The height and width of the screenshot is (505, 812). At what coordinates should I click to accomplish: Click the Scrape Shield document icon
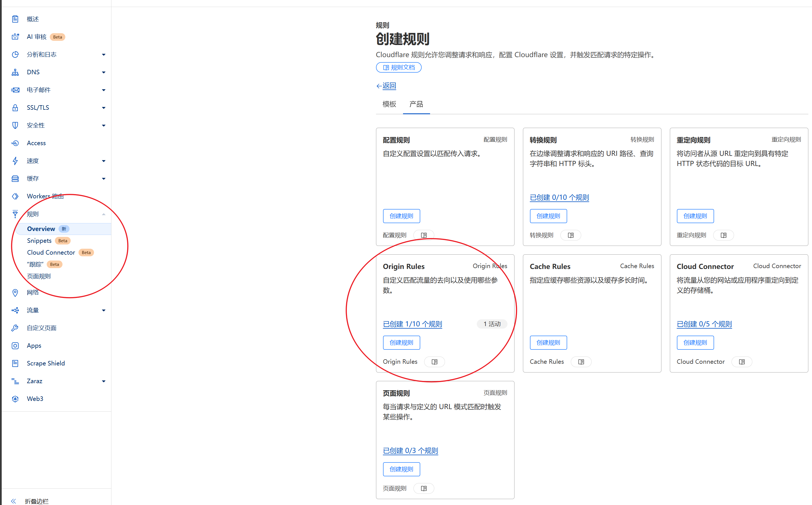[x=15, y=363]
